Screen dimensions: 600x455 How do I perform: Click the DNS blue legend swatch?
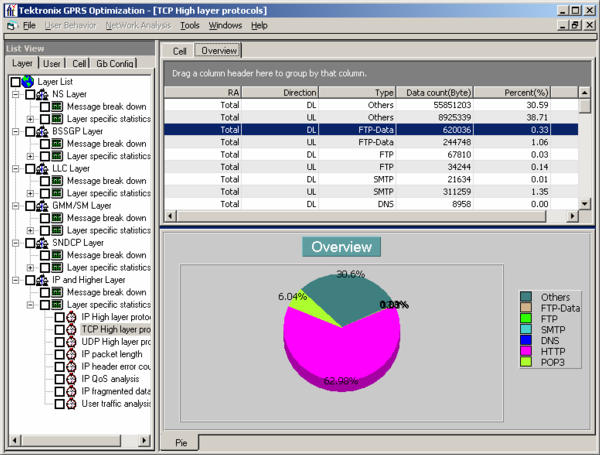coord(526,340)
